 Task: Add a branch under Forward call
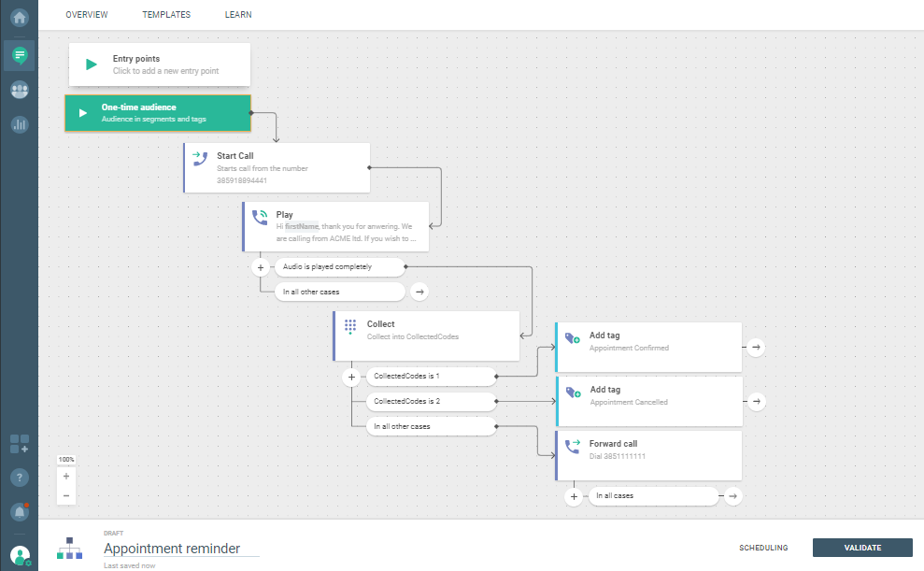pos(574,496)
